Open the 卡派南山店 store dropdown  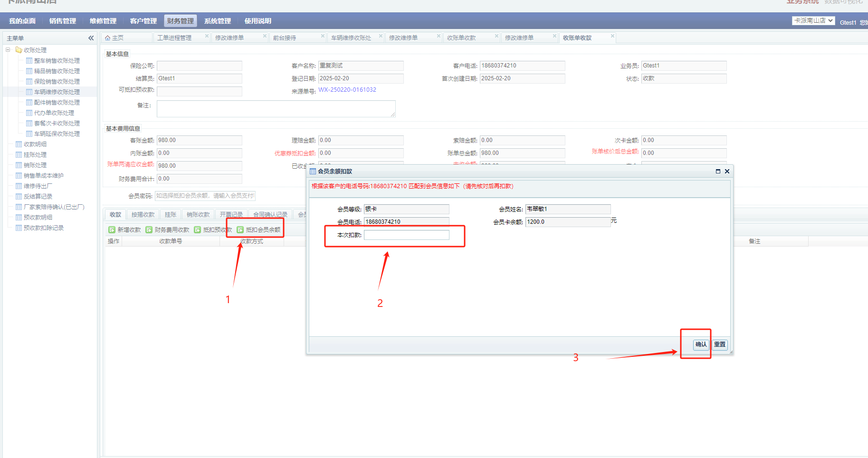point(813,21)
